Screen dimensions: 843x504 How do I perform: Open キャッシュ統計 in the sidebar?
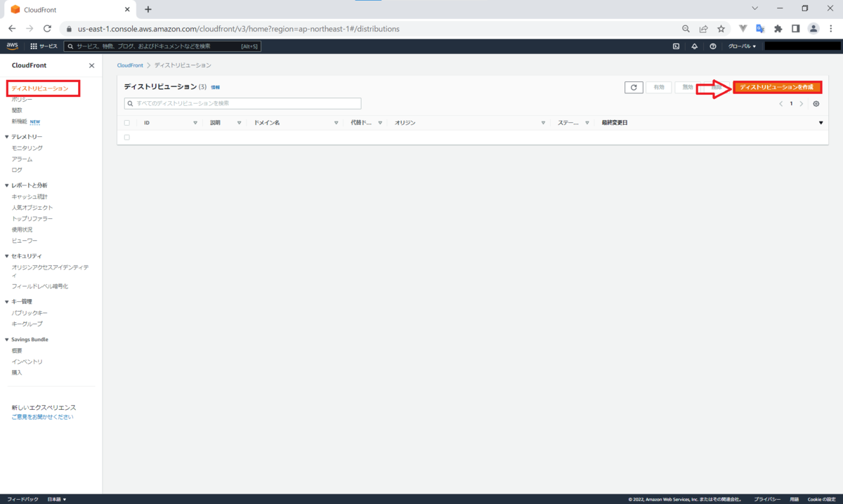[30, 197]
